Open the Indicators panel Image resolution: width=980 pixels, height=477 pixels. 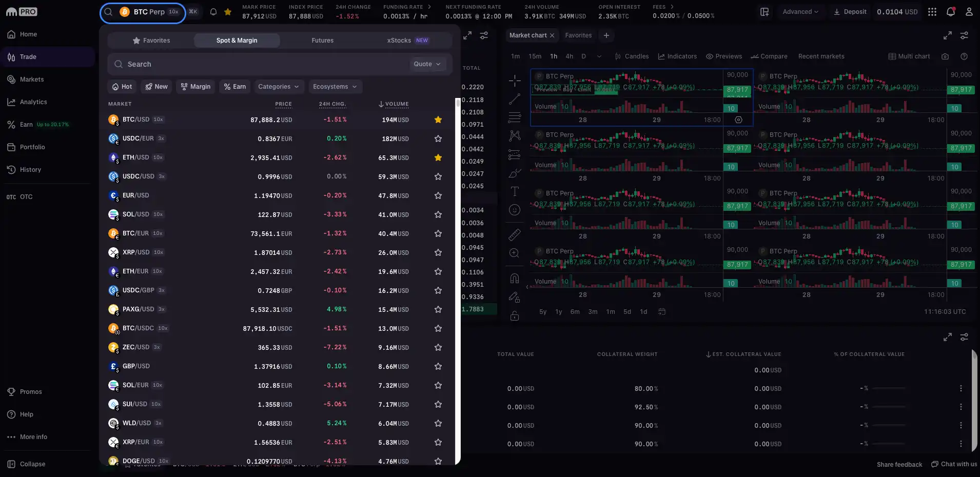coord(677,56)
